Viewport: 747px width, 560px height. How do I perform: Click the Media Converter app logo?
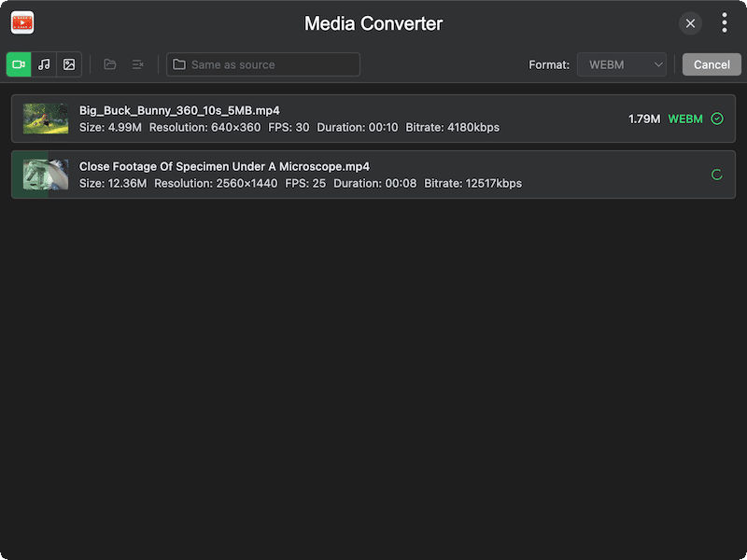point(22,23)
